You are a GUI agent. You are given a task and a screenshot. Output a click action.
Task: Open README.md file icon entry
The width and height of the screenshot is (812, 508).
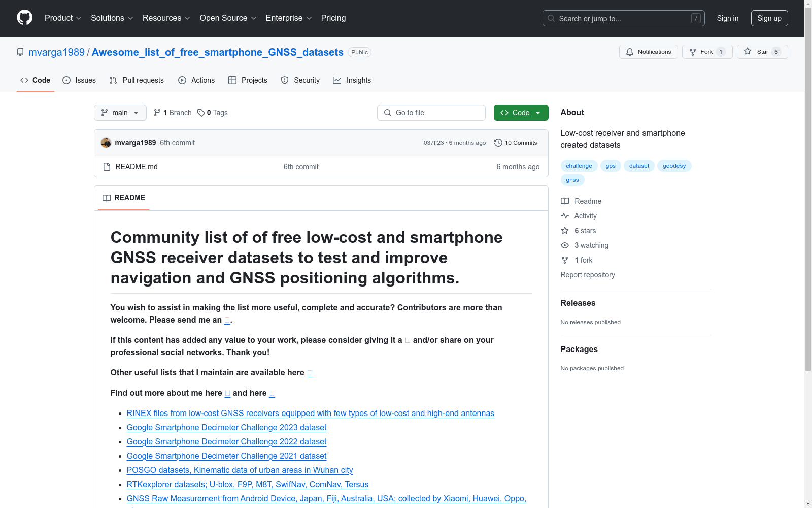pos(107,167)
